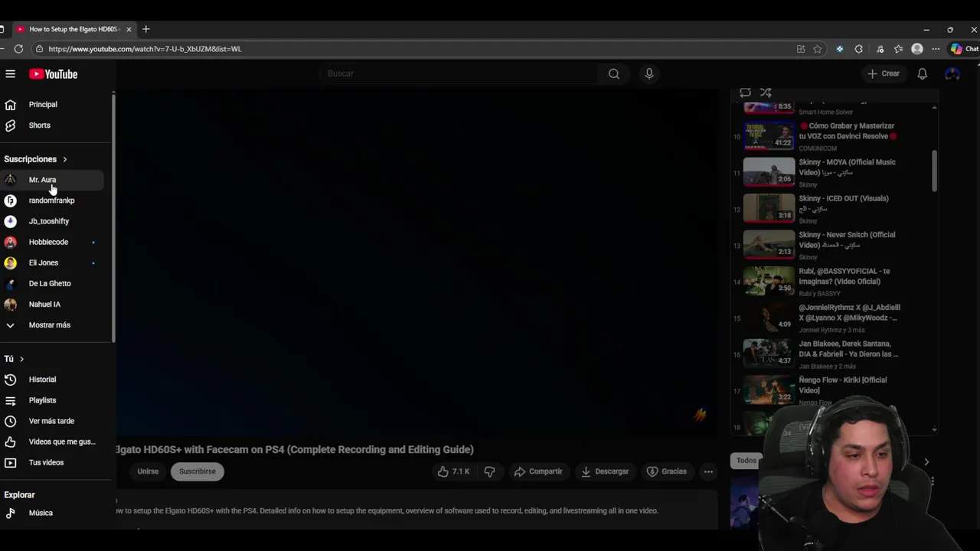The height and width of the screenshot is (551, 980).
Task: Open more actions three-dot menu
Action: (708, 471)
